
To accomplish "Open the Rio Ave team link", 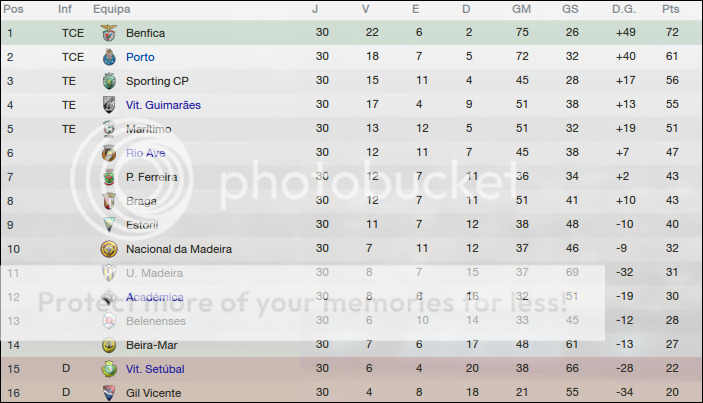I will (x=146, y=153).
